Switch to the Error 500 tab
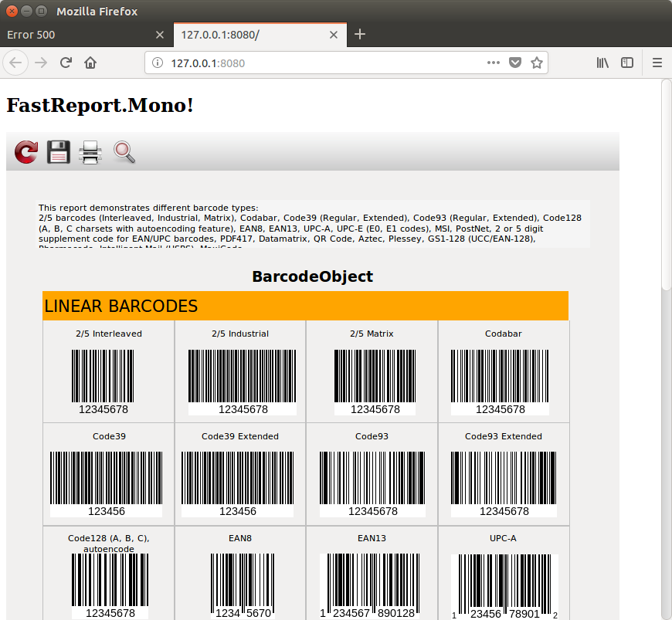Image resolution: width=672 pixels, height=620 pixels. (87, 35)
